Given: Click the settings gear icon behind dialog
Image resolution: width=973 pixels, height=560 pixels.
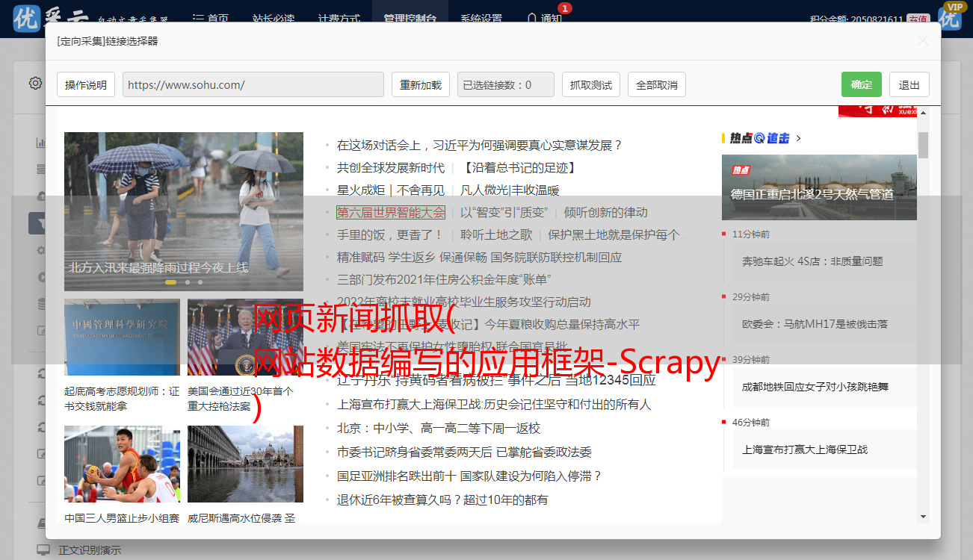Looking at the screenshot, I should click(35, 83).
